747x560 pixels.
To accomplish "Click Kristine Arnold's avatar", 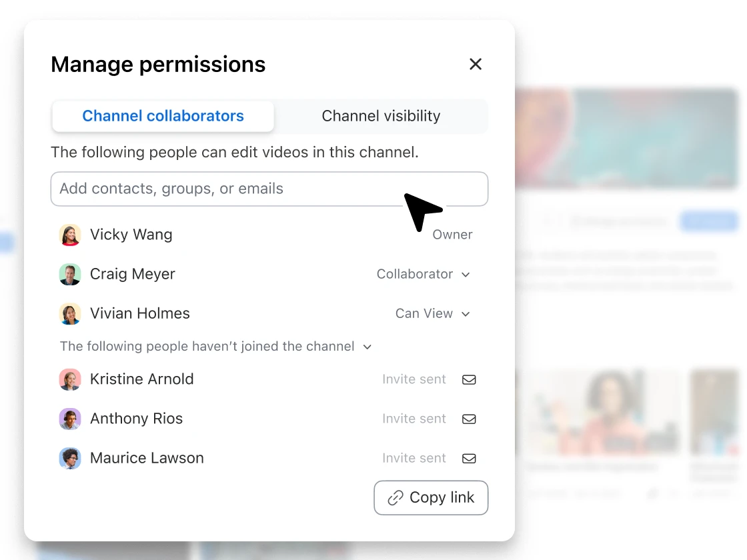I will [70, 379].
